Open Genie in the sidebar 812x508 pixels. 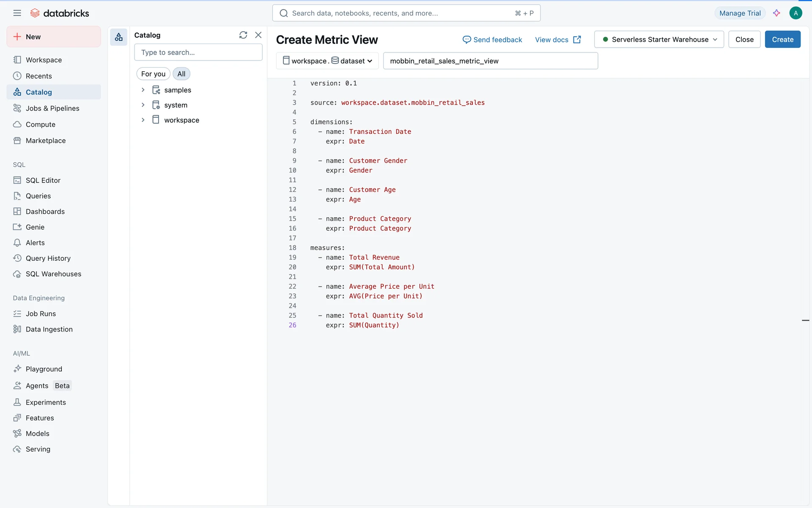[35, 227]
